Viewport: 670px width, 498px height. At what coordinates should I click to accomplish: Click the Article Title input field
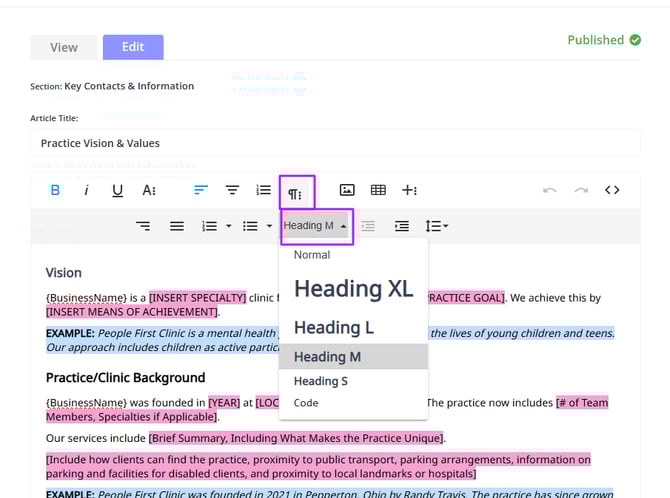pos(335,143)
